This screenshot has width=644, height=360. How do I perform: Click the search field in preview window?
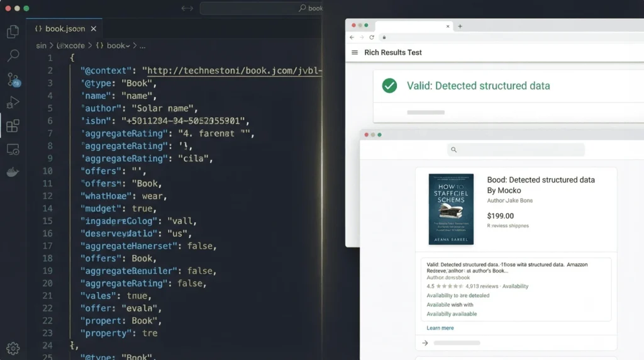(516, 150)
